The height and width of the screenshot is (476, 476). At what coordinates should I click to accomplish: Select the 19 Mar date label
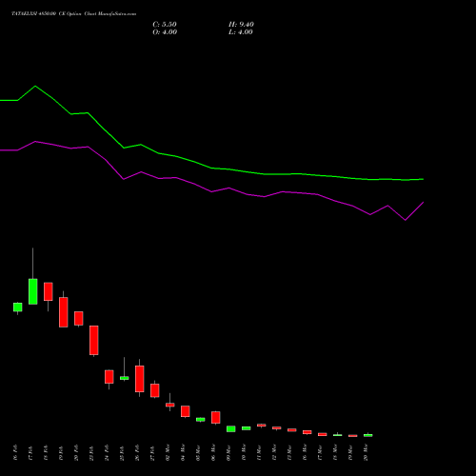click(350, 452)
